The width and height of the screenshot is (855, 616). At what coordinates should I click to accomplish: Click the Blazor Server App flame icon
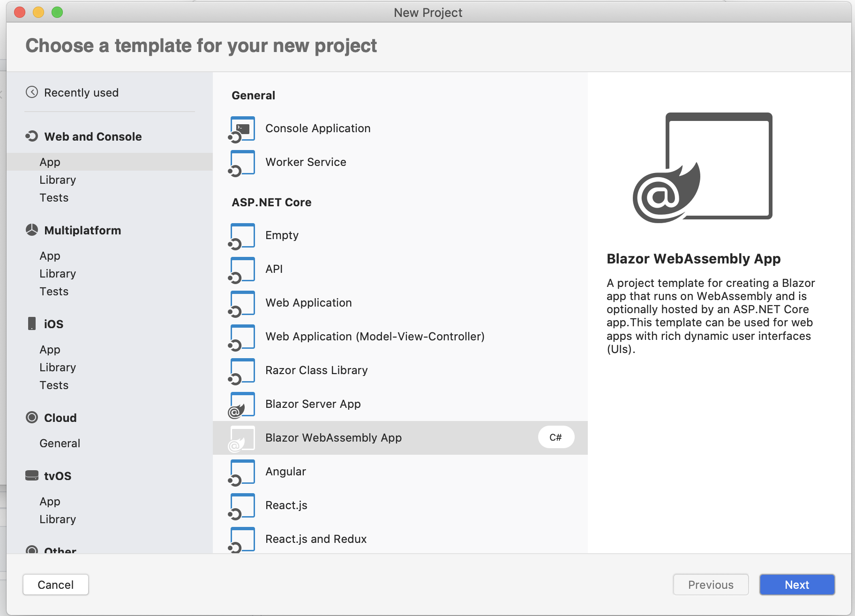242,404
